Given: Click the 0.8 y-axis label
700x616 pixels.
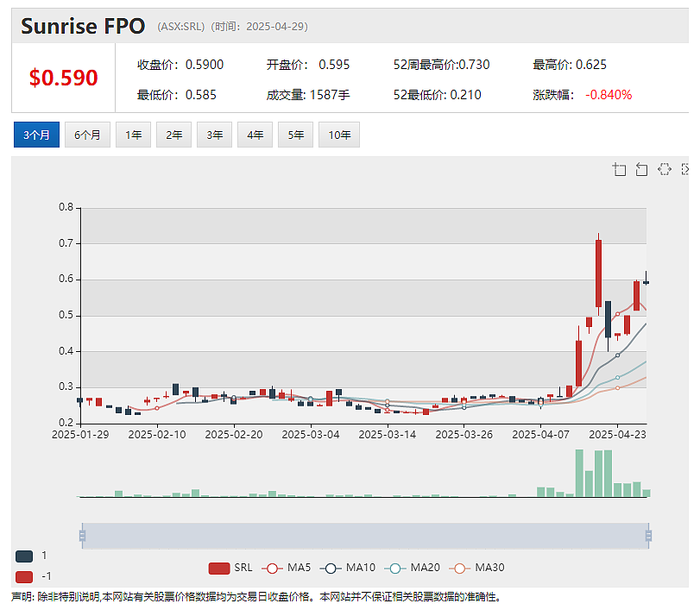Looking at the screenshot, I should (x=66, y=207).
